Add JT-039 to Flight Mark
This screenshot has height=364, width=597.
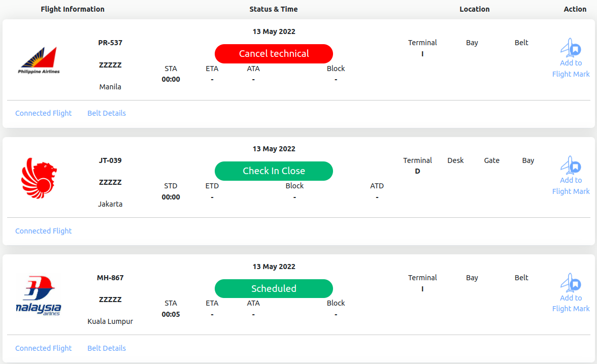point(571,186)
